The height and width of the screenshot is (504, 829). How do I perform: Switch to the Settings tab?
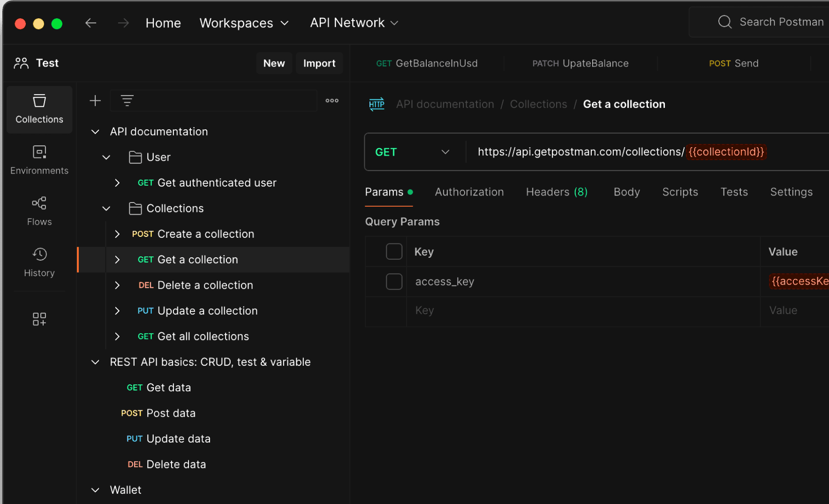click(x=791, y=192)
